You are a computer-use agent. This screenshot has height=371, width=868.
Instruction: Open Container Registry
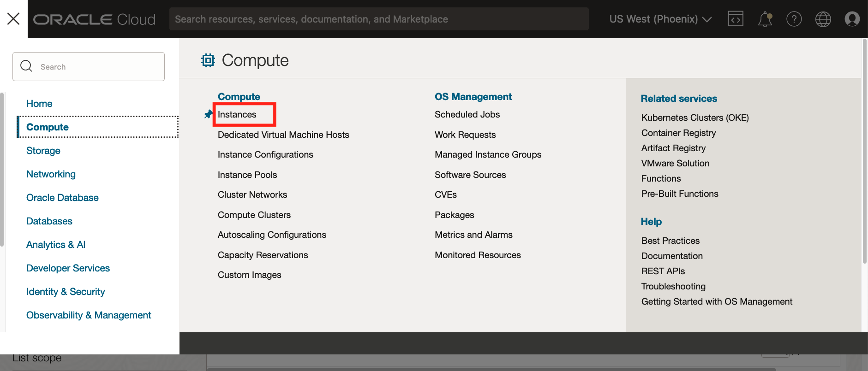click(x=678, y=133)
